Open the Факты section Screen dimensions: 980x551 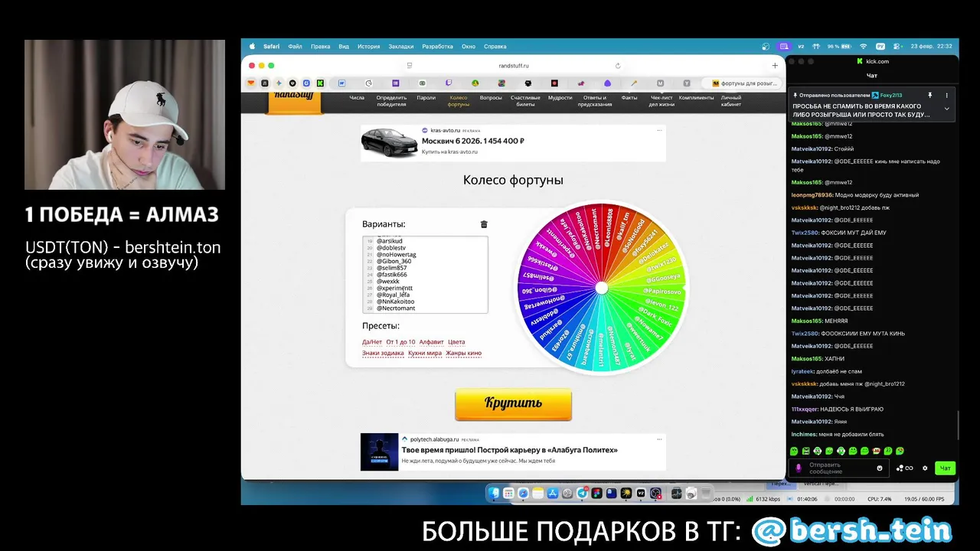629,98
